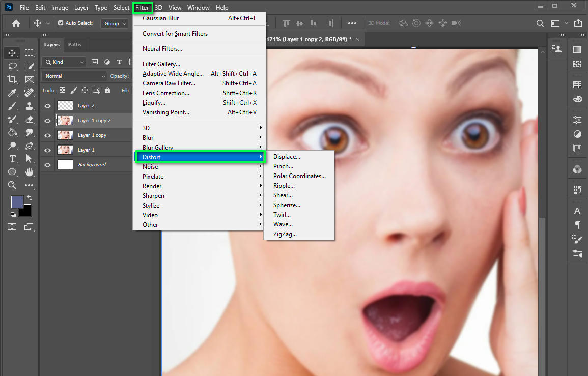
Task: Pick the Eyedropper tool
Action: (x=12, y=92)
